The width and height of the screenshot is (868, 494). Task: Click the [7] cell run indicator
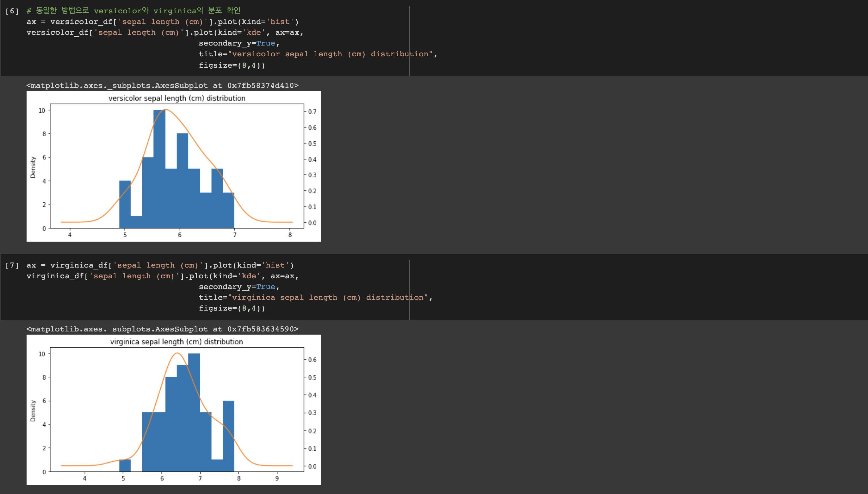point(12,265)
